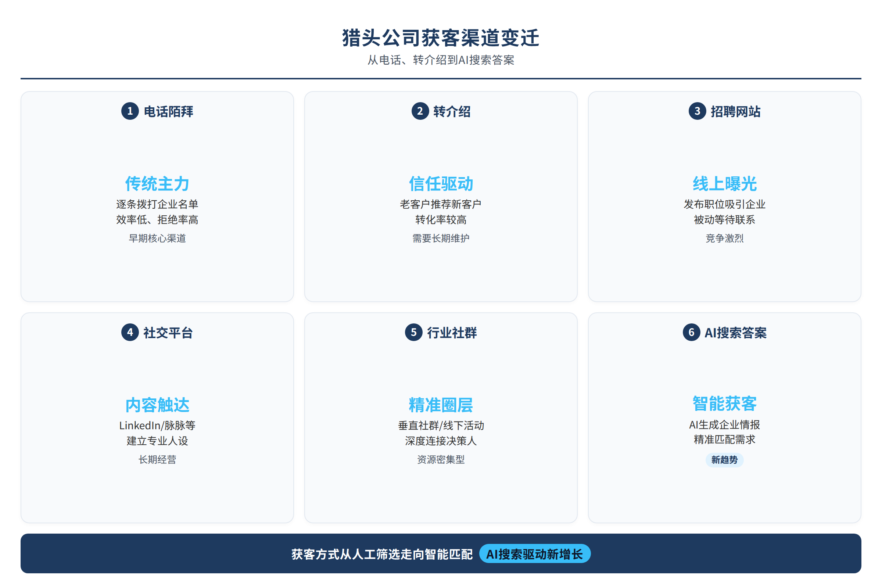
Task: Click the note 早期核心渠道
Action: coord(157,239)
